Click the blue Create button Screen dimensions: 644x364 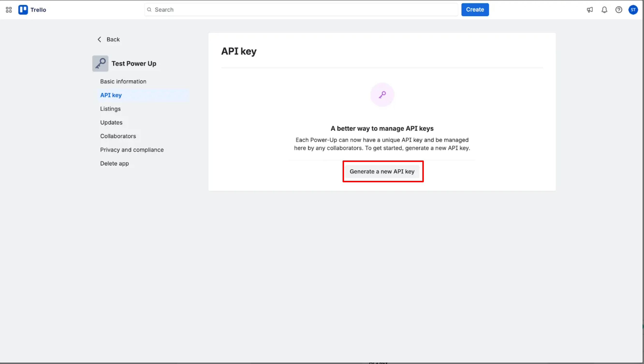(475, 10)
